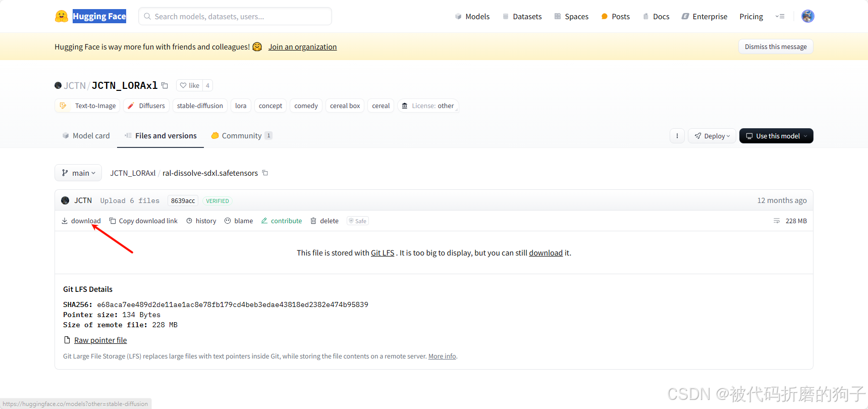Open the Pricing page

point(751,16)
